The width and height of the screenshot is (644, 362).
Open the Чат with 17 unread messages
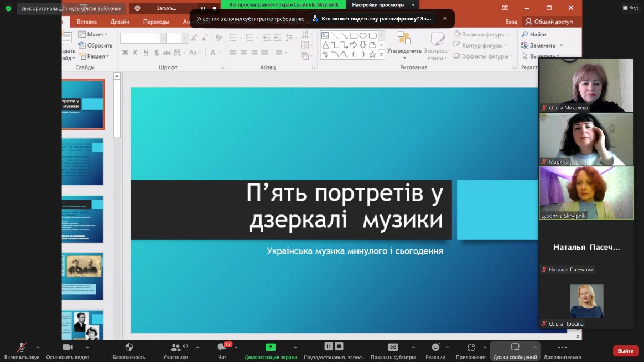tap(222, 351)
